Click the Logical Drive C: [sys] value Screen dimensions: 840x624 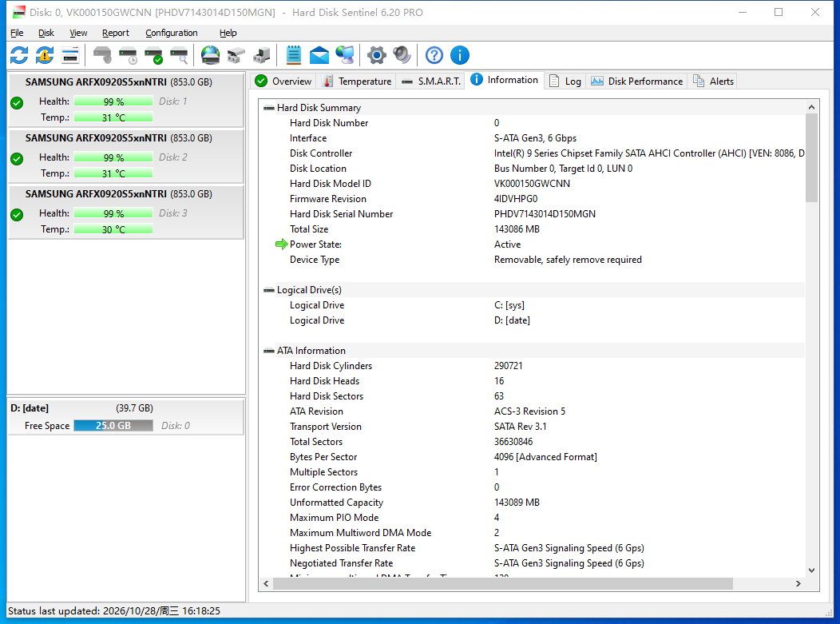509,305
